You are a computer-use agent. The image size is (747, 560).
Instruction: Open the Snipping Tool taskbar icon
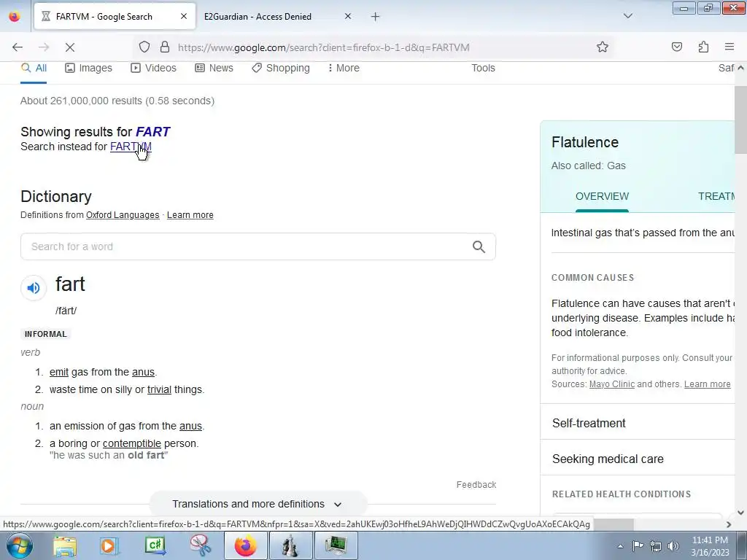[201, 545]
